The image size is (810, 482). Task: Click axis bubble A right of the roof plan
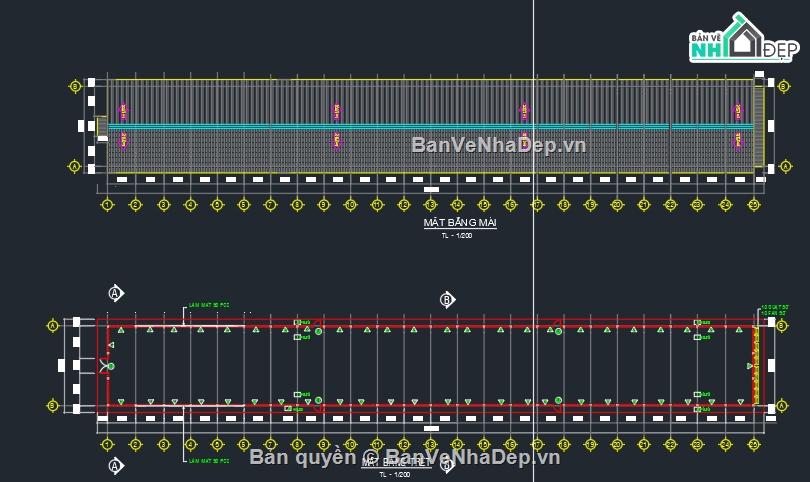(785, 166)
